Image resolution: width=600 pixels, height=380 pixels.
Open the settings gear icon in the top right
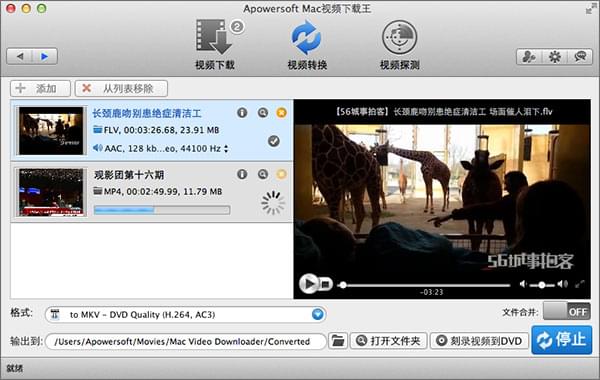pos(554,57)
